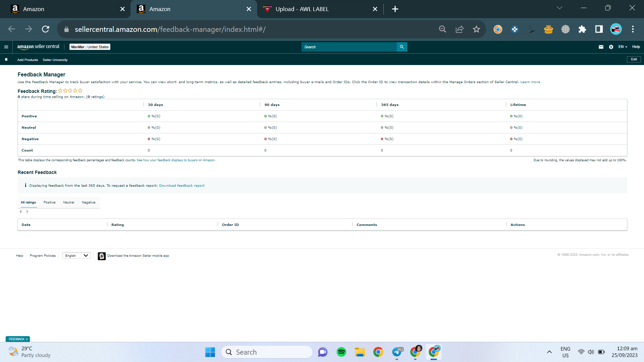This screenshot has width=644, height=362.
Task: Open Seller University link
Action: tap(55, 60)
